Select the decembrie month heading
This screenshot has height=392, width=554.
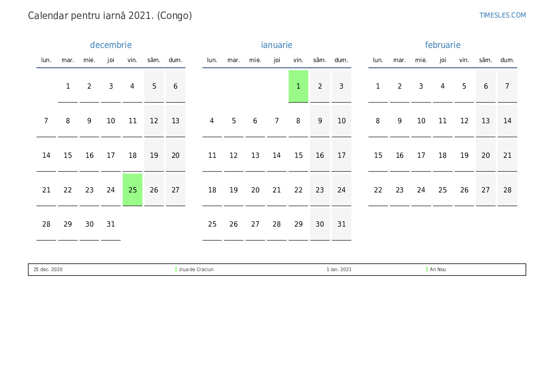(111, 45)
